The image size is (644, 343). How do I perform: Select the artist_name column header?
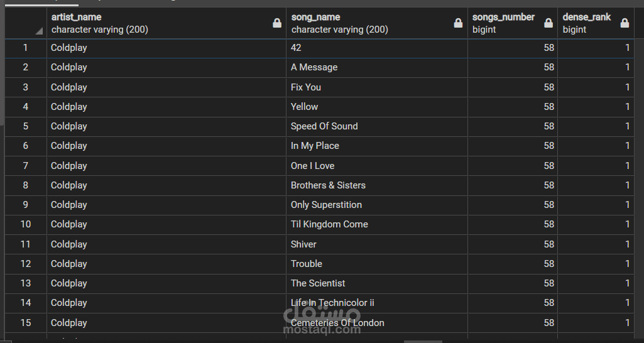[x=166, y=23]
